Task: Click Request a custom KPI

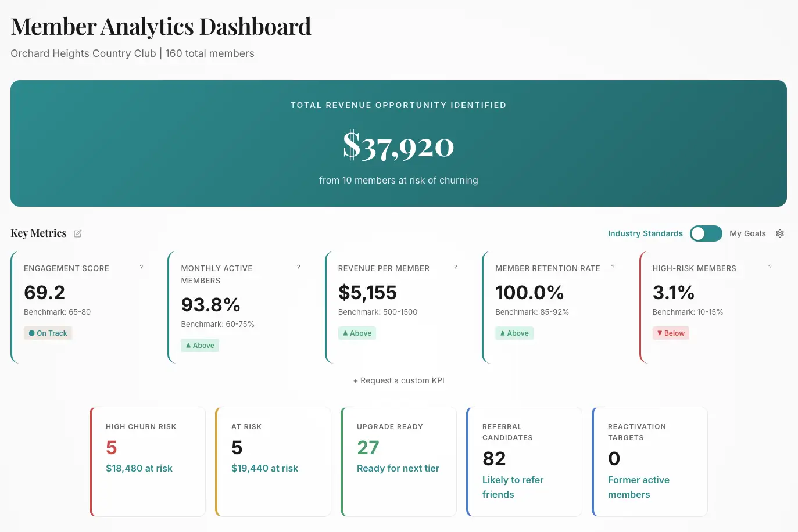Action: coord(399,380)
